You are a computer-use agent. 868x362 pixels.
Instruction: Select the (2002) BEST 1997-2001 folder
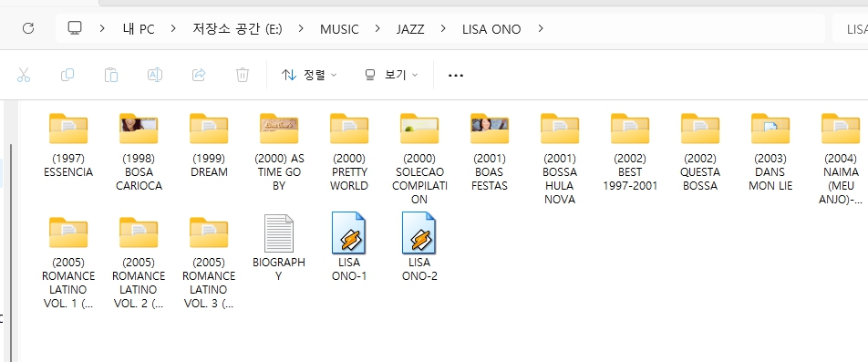point(630,152)
